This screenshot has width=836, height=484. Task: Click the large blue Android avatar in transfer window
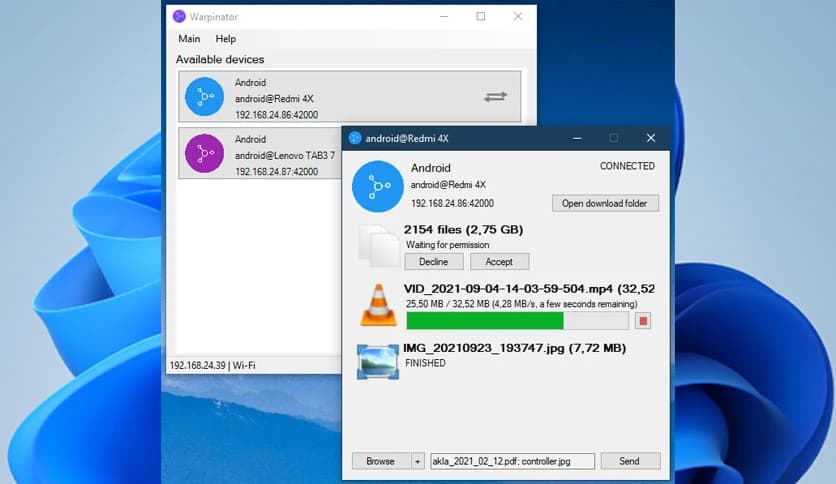click(x=377, y=186)
